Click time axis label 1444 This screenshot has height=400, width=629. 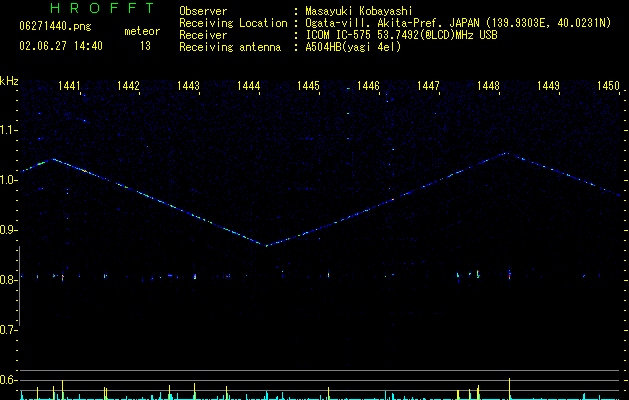(x=248, y=86)
